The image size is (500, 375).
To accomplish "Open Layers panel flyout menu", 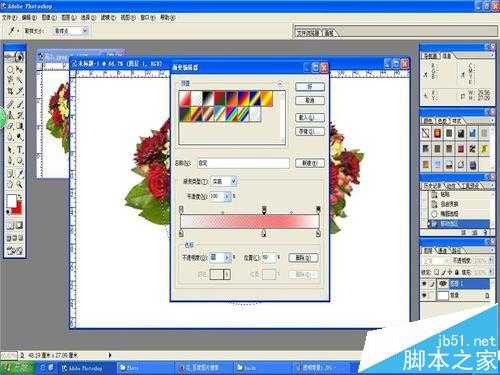I will pos(492,250).
